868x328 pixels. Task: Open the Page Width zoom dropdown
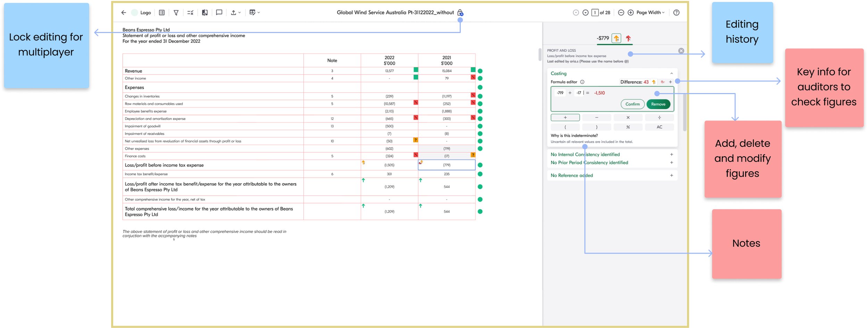point(650,12)
